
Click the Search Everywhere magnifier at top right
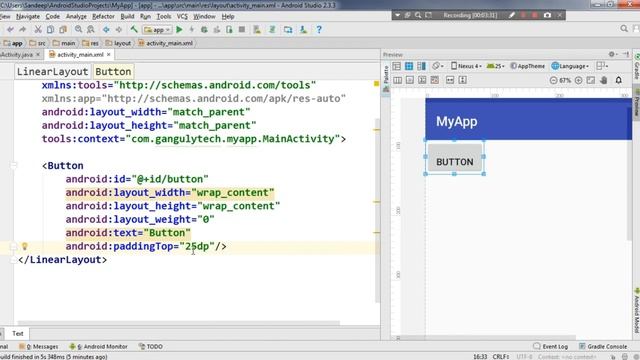click(624, 29)
